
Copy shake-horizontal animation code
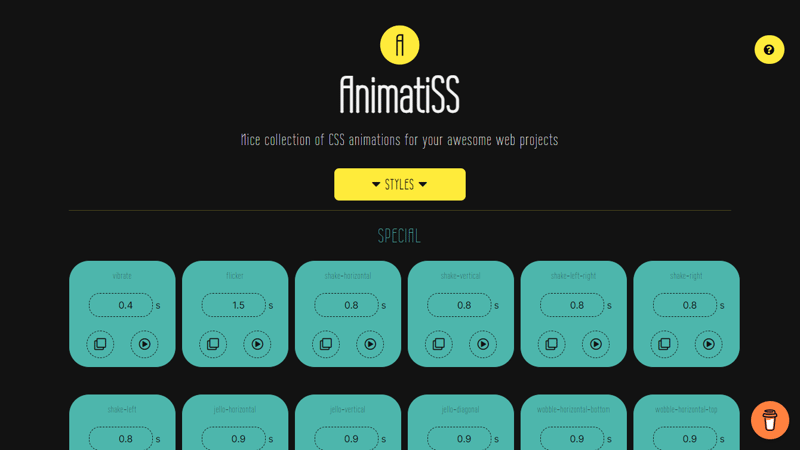tap(326, 344)
